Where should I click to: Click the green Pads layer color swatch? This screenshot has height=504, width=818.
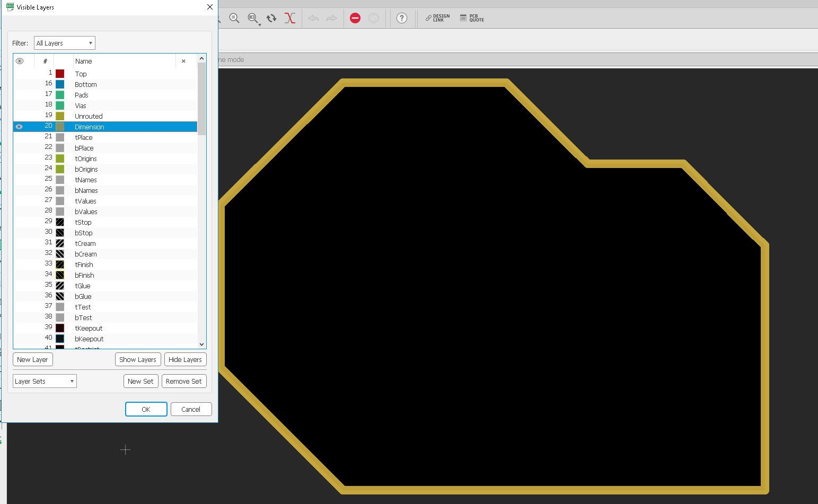pos(60,95)
